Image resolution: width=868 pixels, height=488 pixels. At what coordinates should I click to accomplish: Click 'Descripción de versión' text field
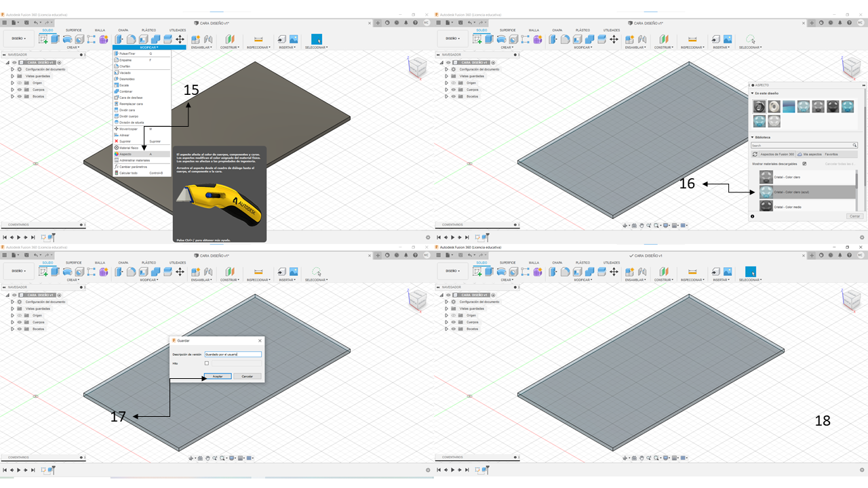233,354
